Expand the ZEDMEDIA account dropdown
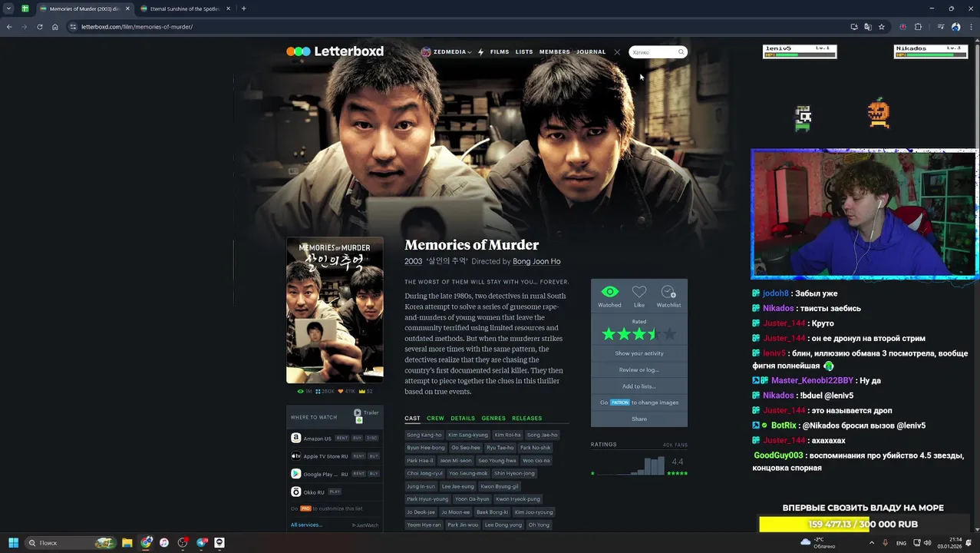This screenshot has width=980, height=553. (446, 52)
